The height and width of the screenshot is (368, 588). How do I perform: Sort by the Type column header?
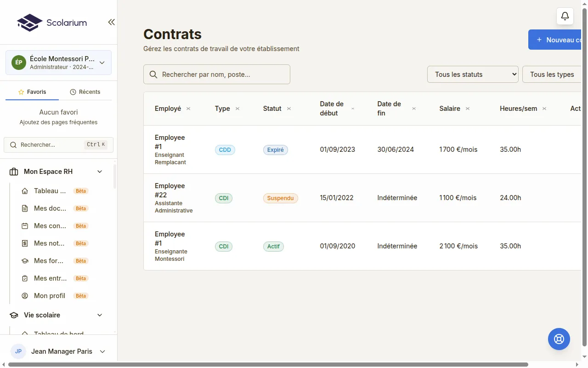coord(222,109)
